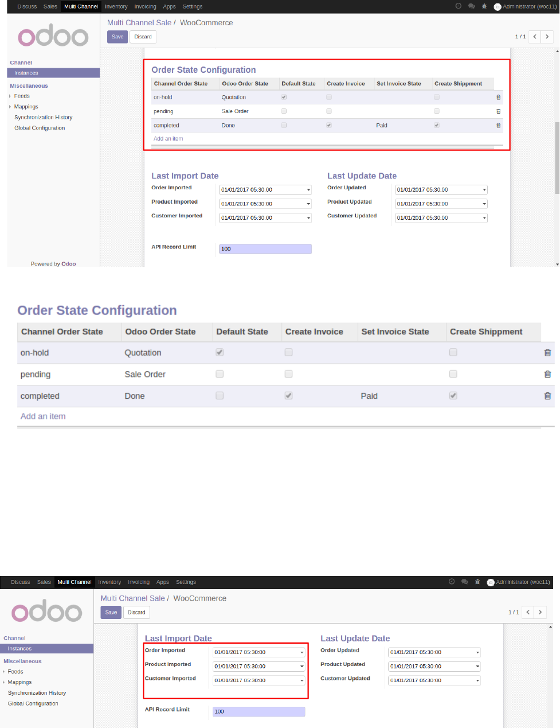Click Administrator avatar icon in bottom screenshot

pyautogui.click(x=491, y=582)
